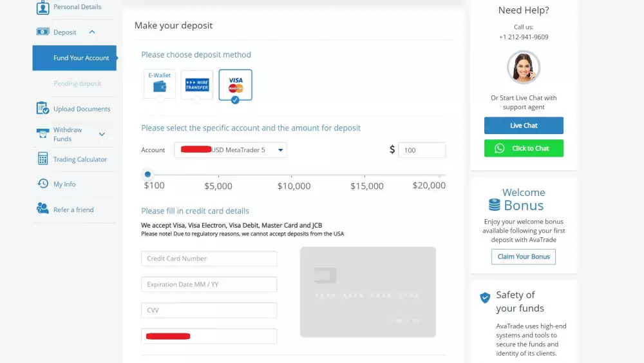Click the Trading Calculator icon
This screenshot has height=363, width=644.
click(43, 159)
